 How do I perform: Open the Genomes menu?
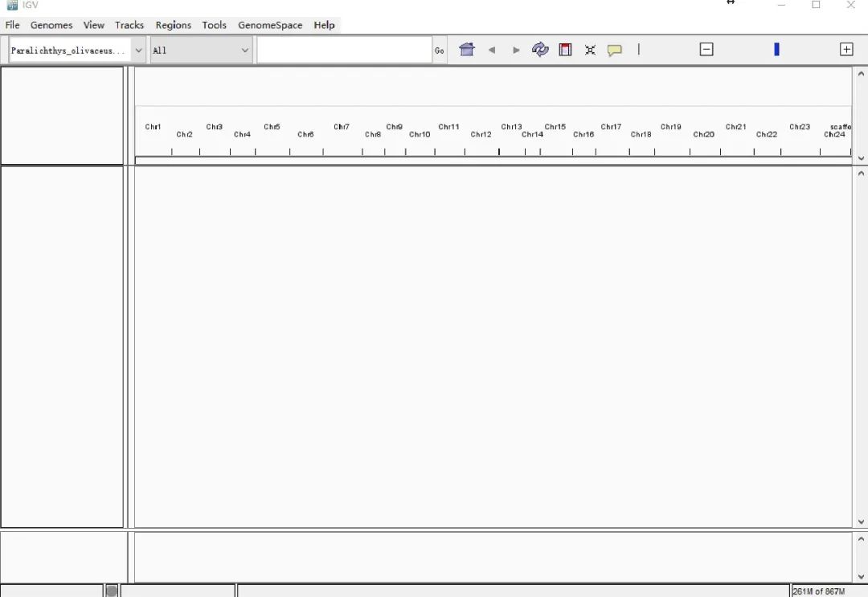point(51,25)
